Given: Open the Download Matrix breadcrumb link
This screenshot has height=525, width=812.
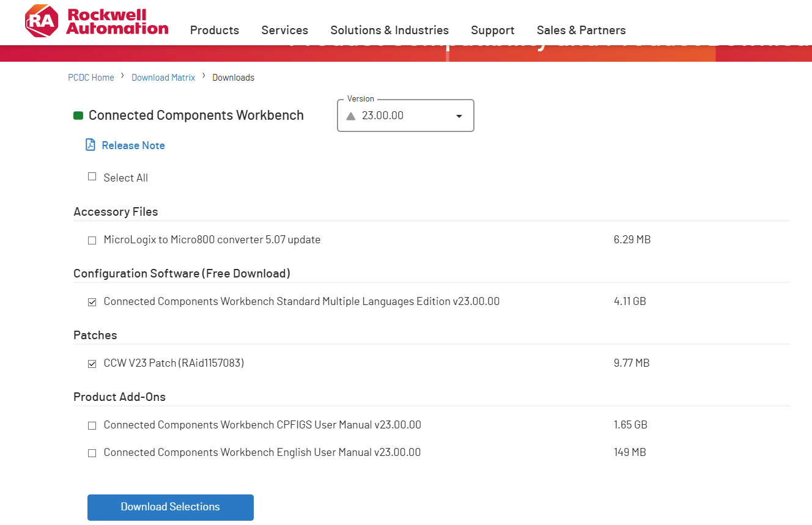Looking at the screenshot, I should coord(163,78).
